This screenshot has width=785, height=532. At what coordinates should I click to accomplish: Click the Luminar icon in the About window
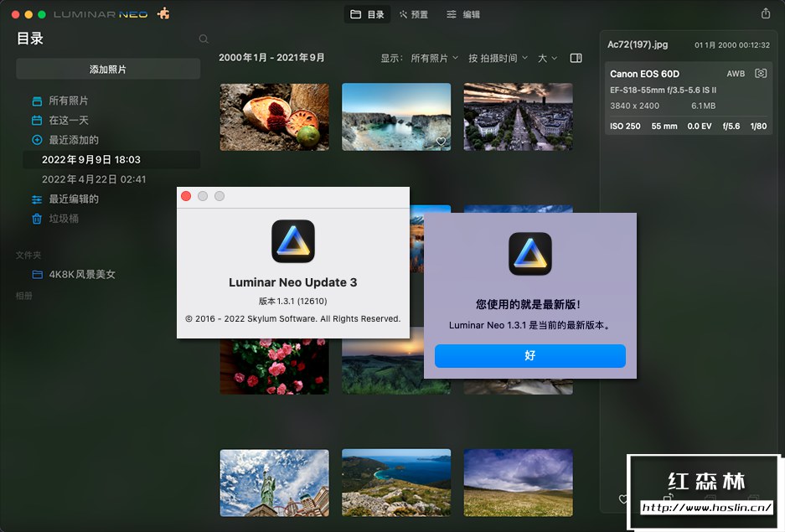(293, 241)
